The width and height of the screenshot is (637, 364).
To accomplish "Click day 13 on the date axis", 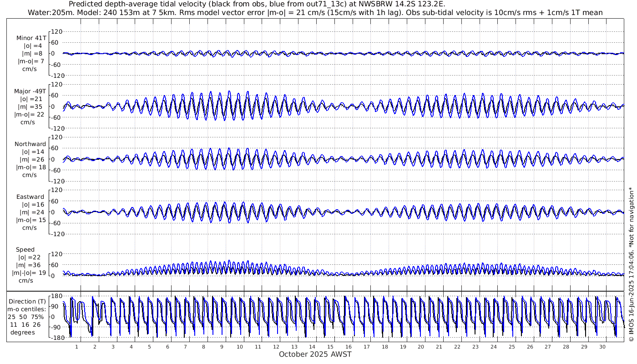I will pos(294,346).
